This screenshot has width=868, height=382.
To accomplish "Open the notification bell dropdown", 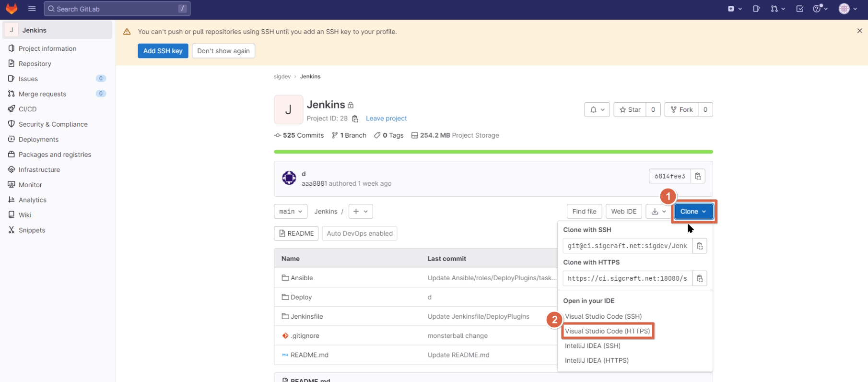I will click(597, 109).
